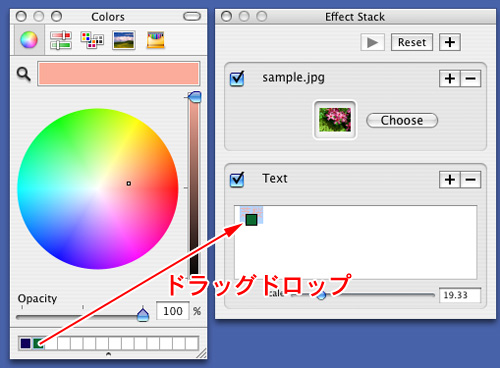Click the 19.33 scale value field
The image size is (500, 368).
click(460, 295)
